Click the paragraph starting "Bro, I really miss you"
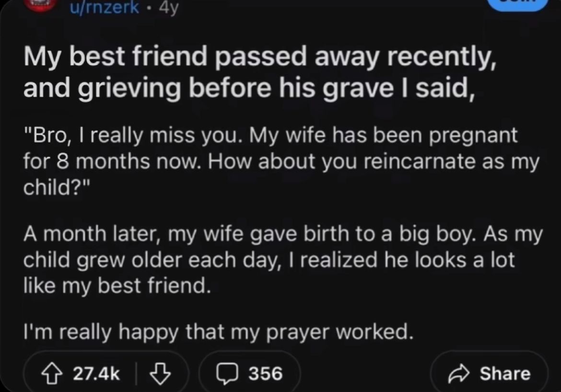 tap(280, 160)
